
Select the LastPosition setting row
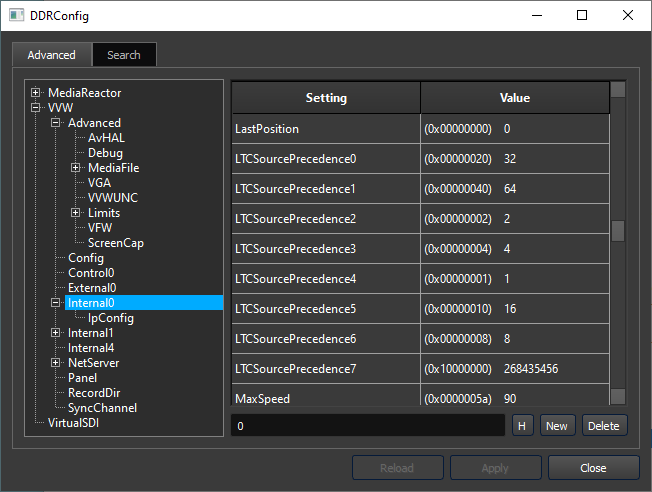326,129
